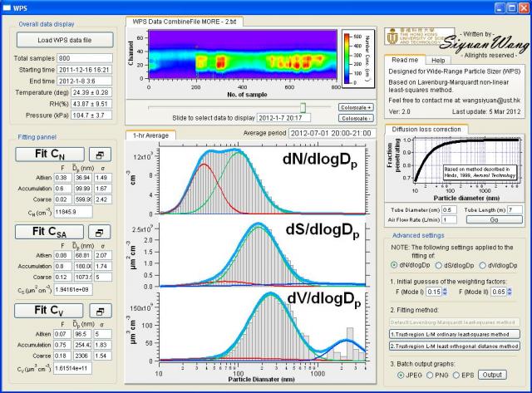The width and height of the screenshot is (532, 393).
Task: Click the dN/dlogDp distribution plot
Action: point(263,180)
